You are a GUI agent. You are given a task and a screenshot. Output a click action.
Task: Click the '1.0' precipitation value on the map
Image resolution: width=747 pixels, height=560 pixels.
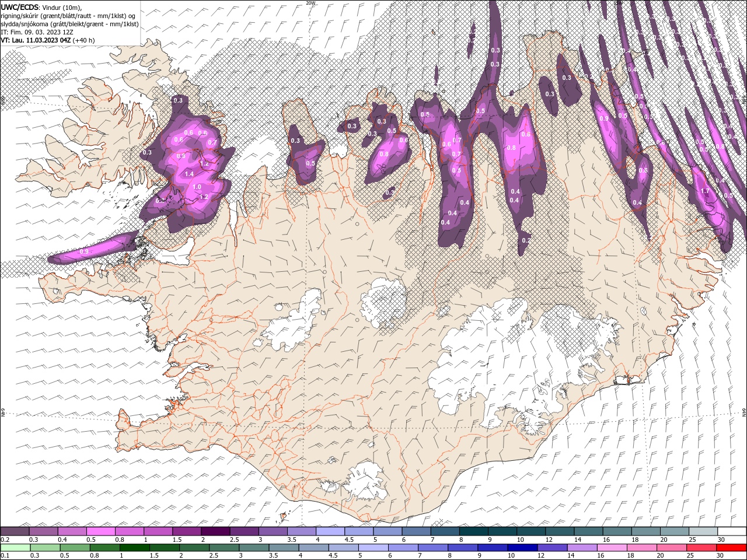(x=197, y=187)
